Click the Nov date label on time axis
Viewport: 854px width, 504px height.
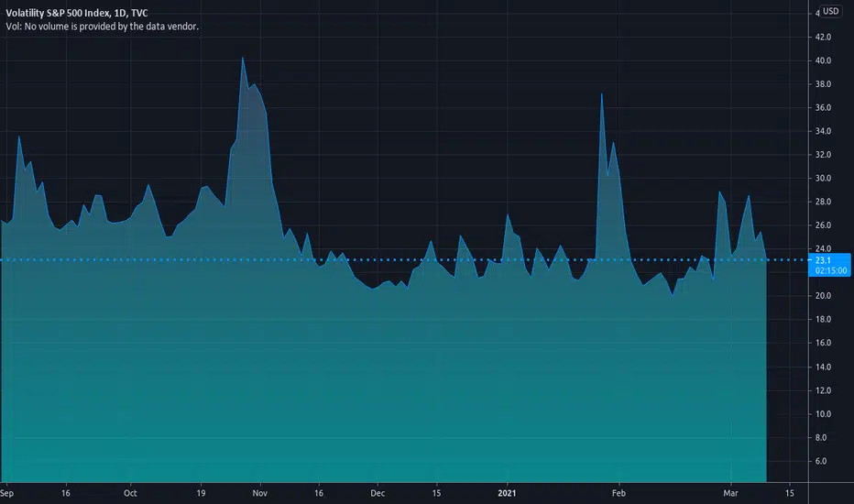click(x=260, y=493)
